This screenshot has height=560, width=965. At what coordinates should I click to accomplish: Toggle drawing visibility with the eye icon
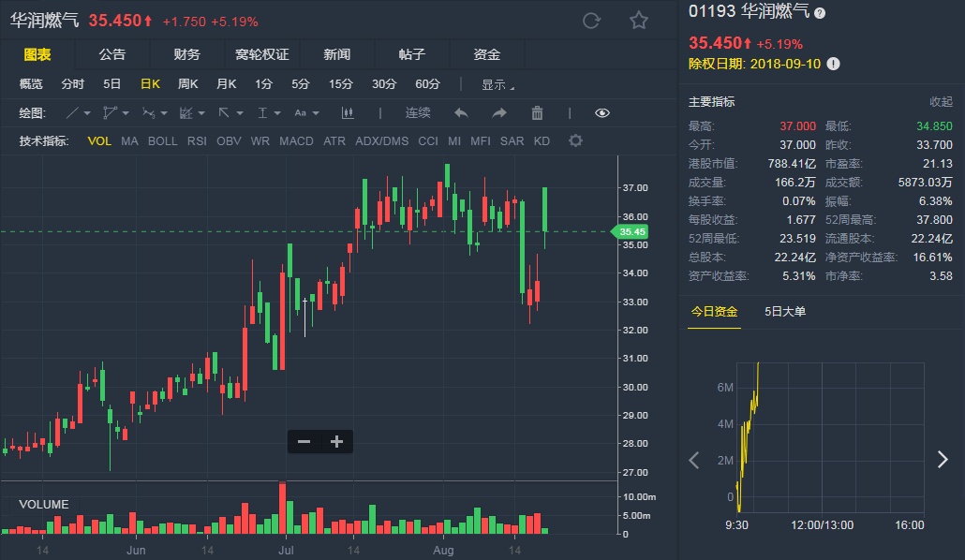click(x=602, y=113)
